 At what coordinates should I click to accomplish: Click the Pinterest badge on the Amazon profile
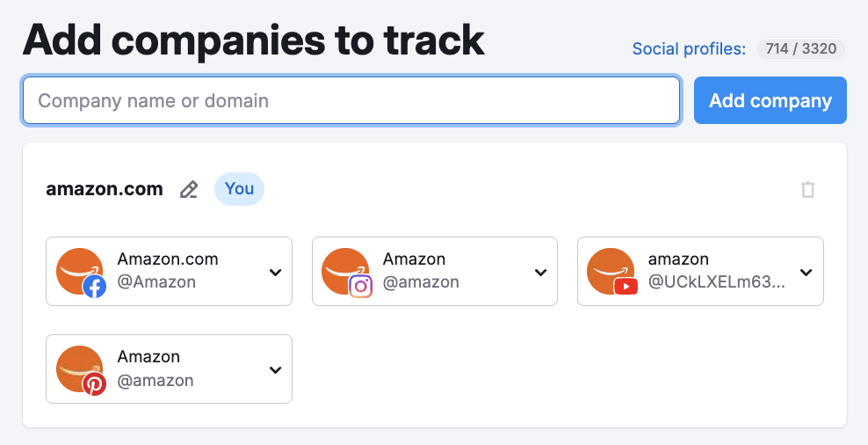pyautogui.click(x=94, y=384)
